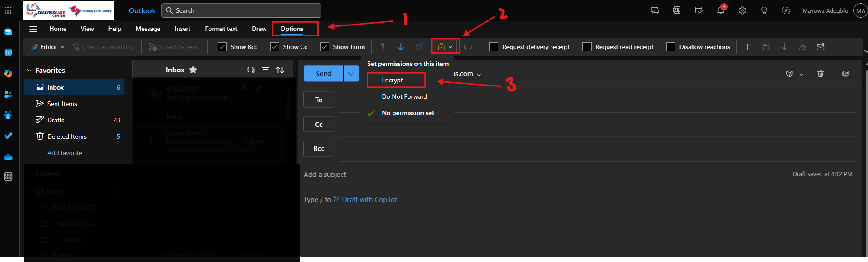The height and width of the screenshot is (262, 868).
Task: Open Settings gear icon
Action: pyautogui.click(x=742, y=10)
